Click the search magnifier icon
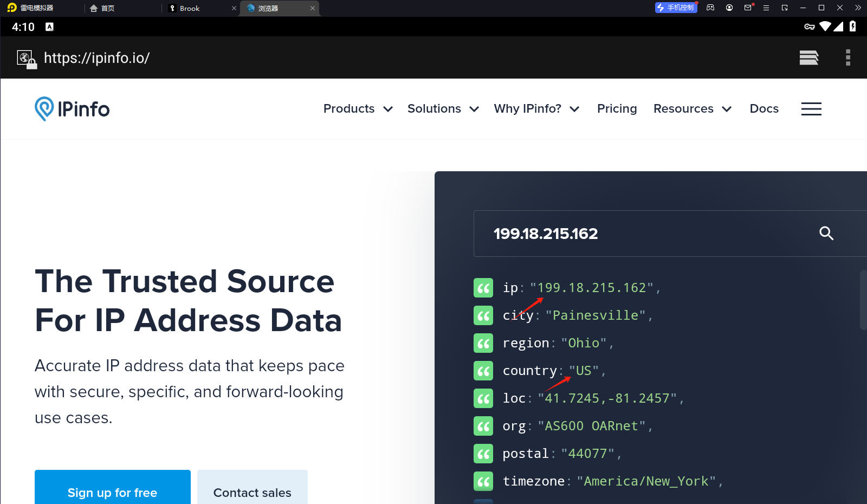 [x=826, y=234]
